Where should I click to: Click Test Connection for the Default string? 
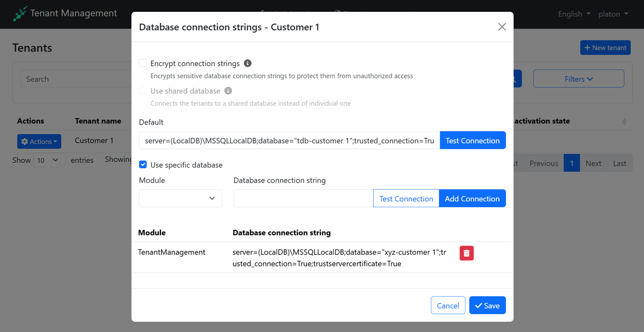(x=472, y=140)
